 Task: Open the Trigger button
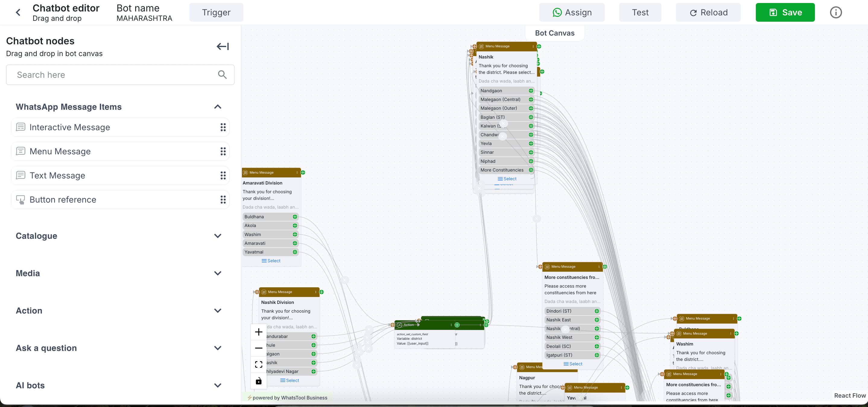pos(216,12)
